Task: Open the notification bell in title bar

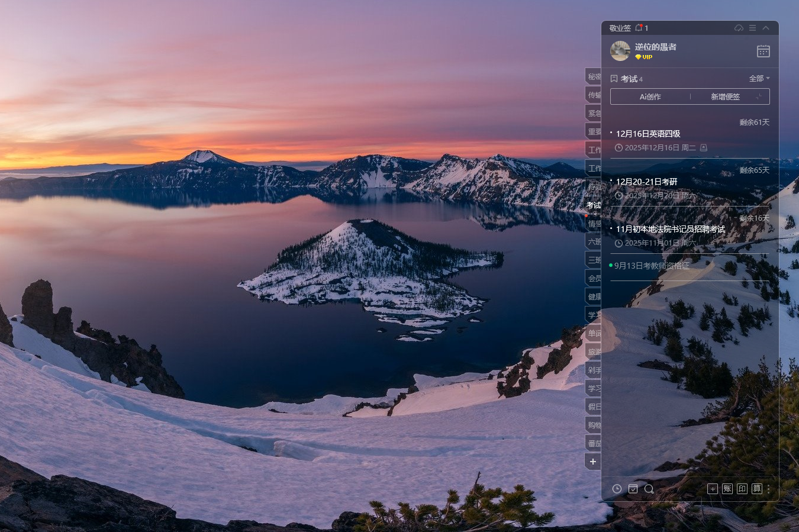Action: 639,28
